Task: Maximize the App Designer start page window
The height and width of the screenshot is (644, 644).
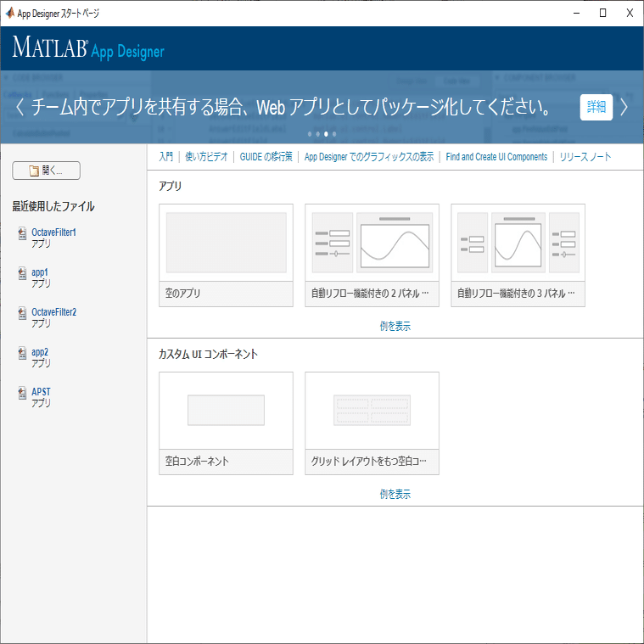Action: tap(603, 13)
